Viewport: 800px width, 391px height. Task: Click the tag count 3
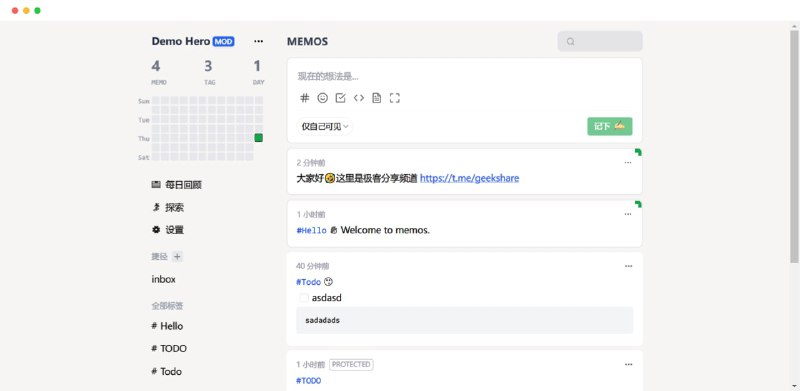tap(208, 66)
